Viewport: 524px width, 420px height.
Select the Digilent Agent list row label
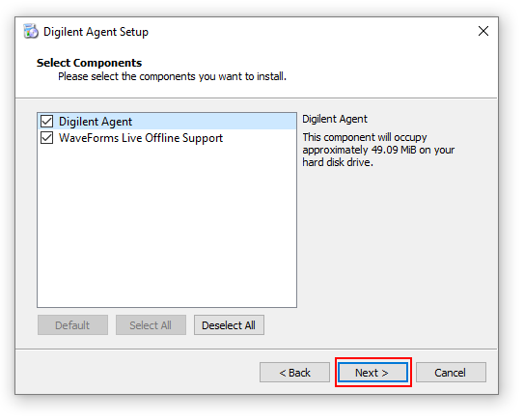pyautogui.click(x=96, y=122)
